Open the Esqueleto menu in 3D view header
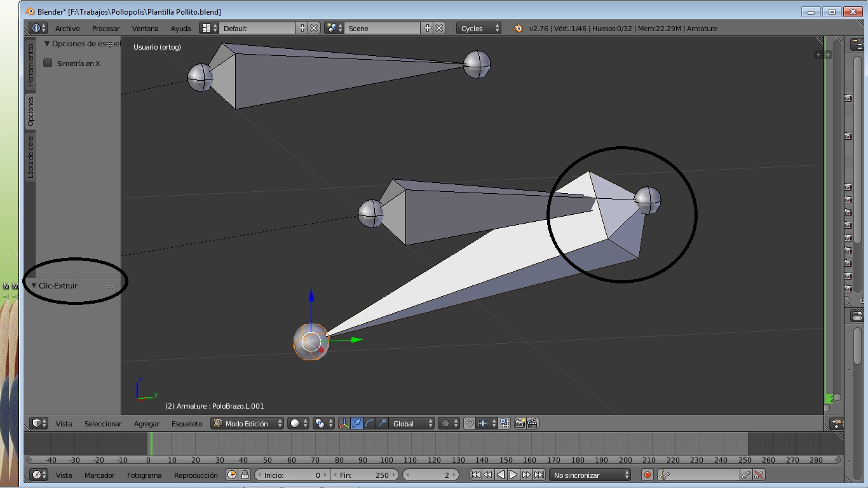This screenshot has height=488, width=868. click(187, 423)
